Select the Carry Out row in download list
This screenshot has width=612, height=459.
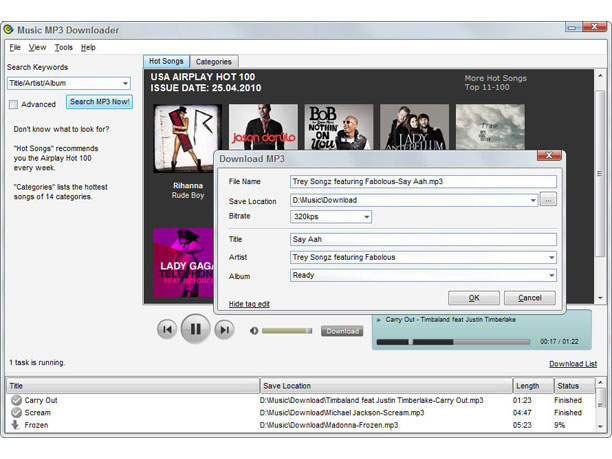coord(301,400)
